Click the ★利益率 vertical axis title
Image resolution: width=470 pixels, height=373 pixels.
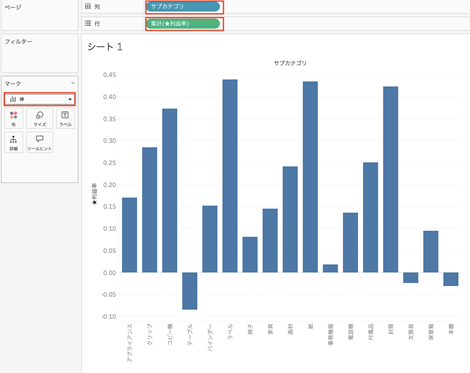click(x=95, y=194)
